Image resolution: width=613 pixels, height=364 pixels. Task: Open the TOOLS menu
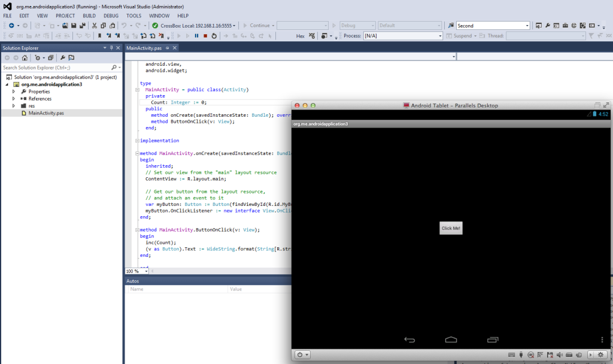click(x=133, y=16)
